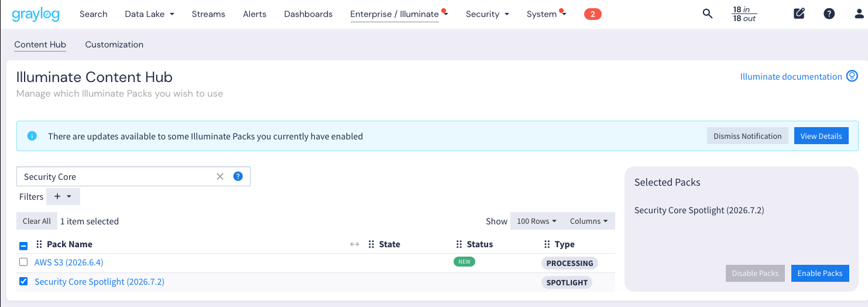Click View Details for pack updates
Image resolution: width=868 pixels, height=307 pixels.
[x=821, y=136]
